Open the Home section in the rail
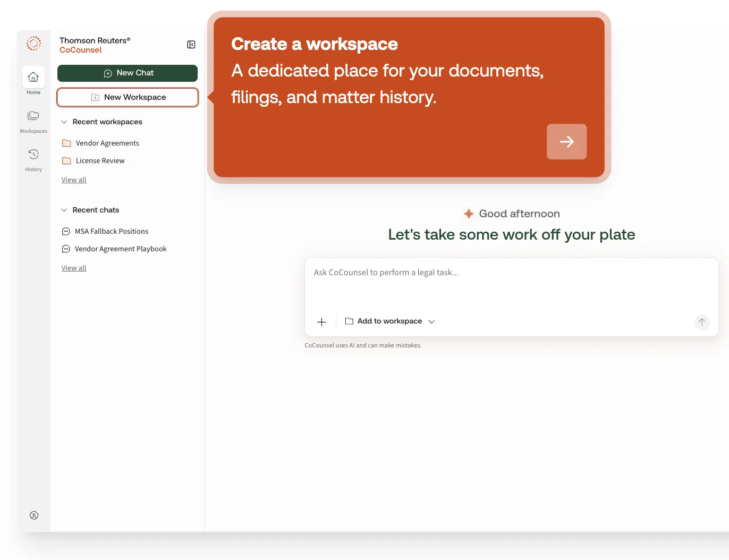 [x=33, y=81]
